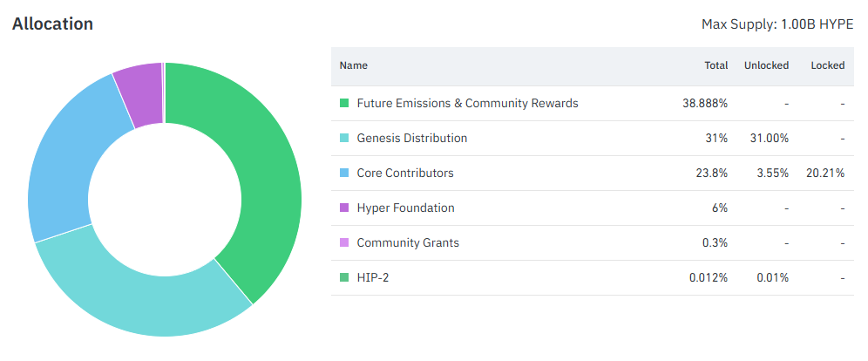
Task: Click the green HIP-2 legend swatch
Action: point(344,277)
